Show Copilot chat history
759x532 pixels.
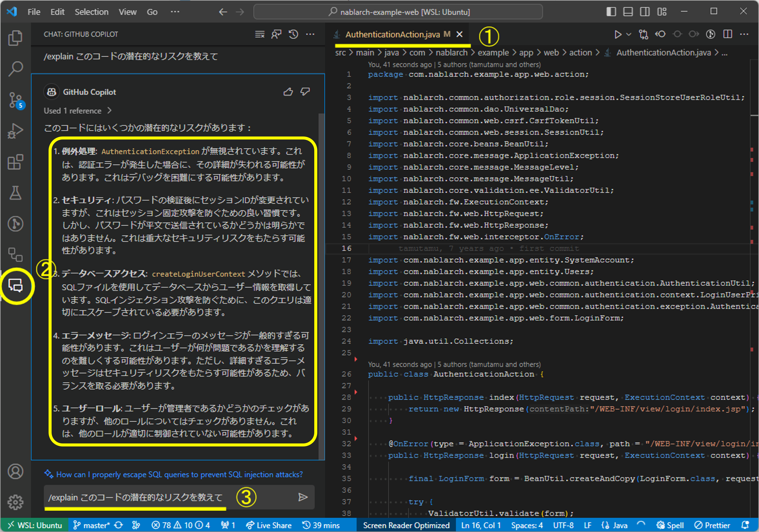tap(294, 34)
